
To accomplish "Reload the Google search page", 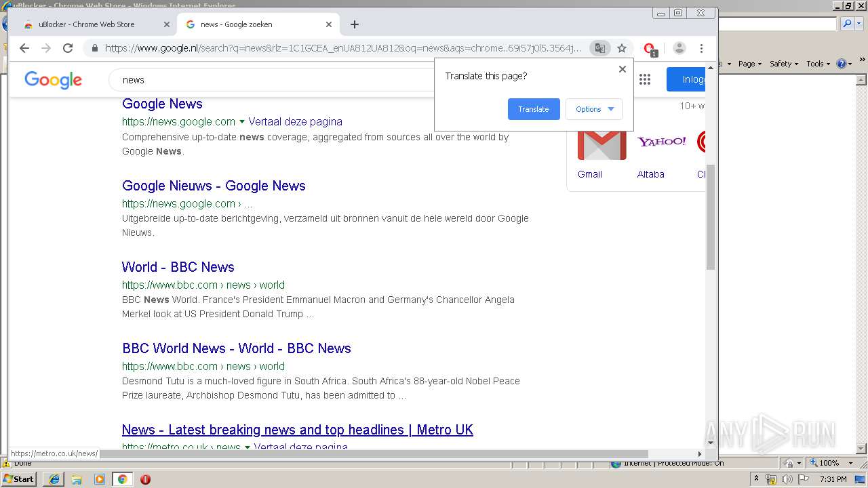I will 68,48.
